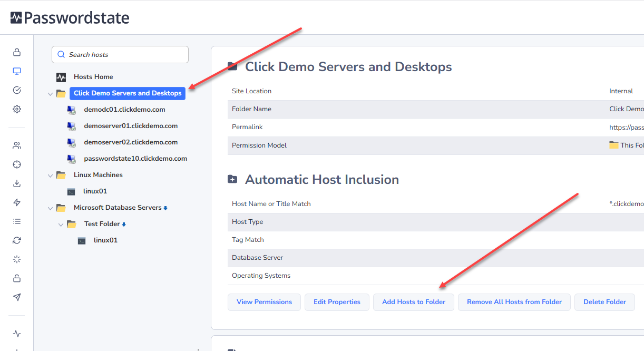Click the Operating Systems row label

point(261,276)
